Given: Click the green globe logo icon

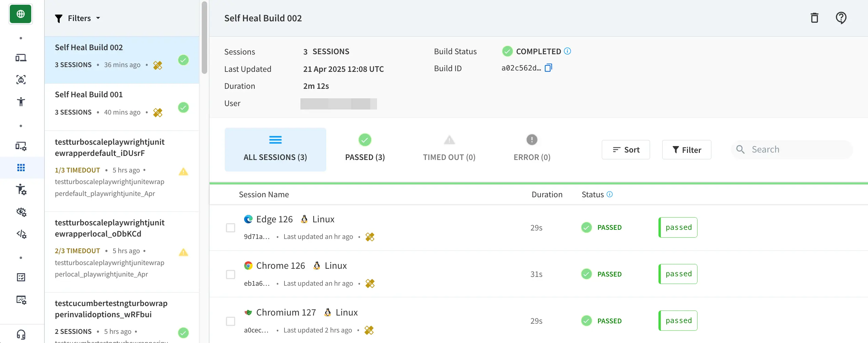Looking at the screenshot, I should [x=21, y=14].
